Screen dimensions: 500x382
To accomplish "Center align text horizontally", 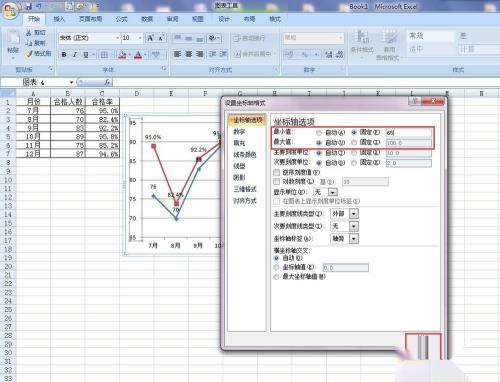I will (188, 54).
